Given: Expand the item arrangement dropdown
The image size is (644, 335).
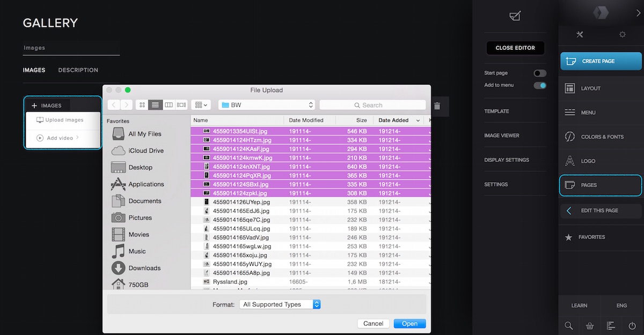Looking at the screenshot, I should tap(202, 105).
